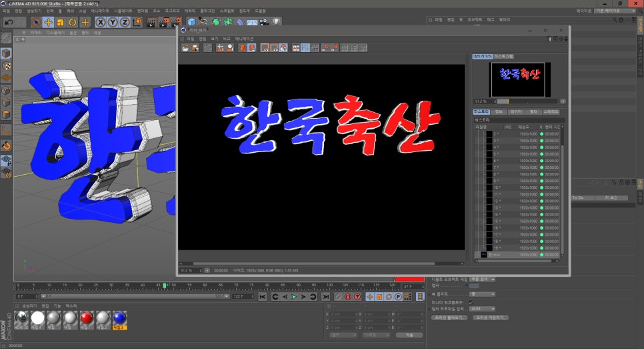
Task: Switch to Polygons mode in left toolbar
Action: pos(6,114)
